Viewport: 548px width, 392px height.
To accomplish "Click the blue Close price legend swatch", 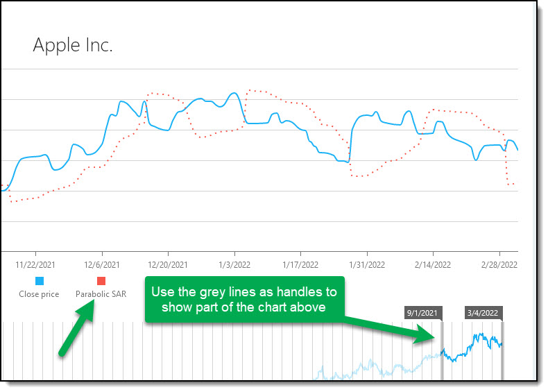I will click(40, 281).
